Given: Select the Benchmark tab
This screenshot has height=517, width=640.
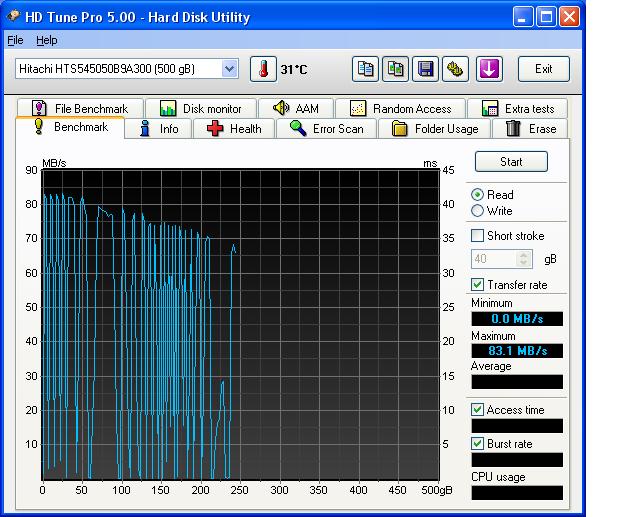Looking at the screenshot, I should click(70, 127).
